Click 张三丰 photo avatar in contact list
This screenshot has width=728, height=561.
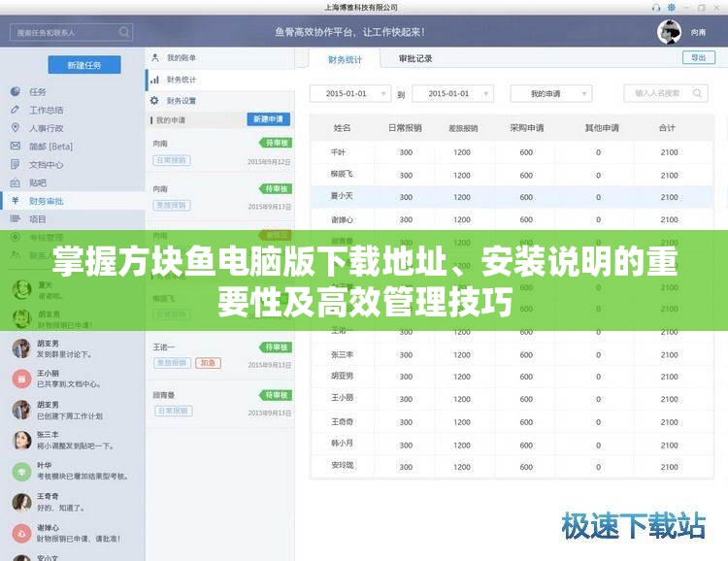[x=21, y=441]
